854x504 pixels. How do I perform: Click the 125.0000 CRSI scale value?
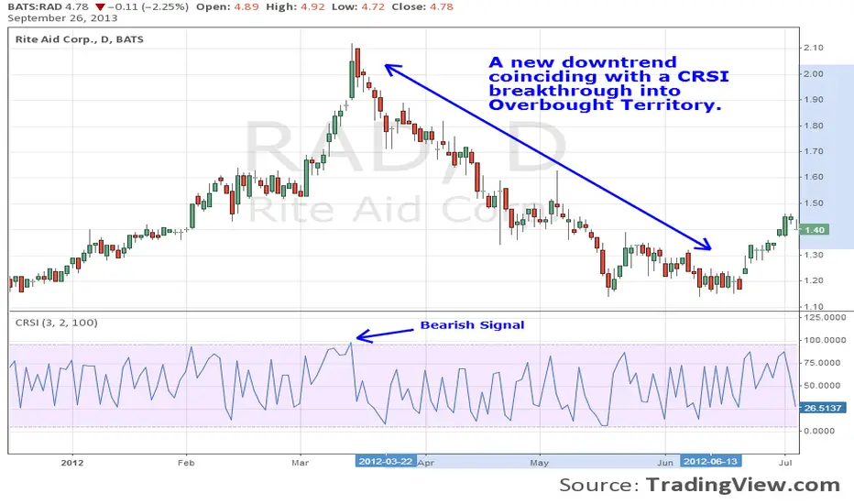825,316
